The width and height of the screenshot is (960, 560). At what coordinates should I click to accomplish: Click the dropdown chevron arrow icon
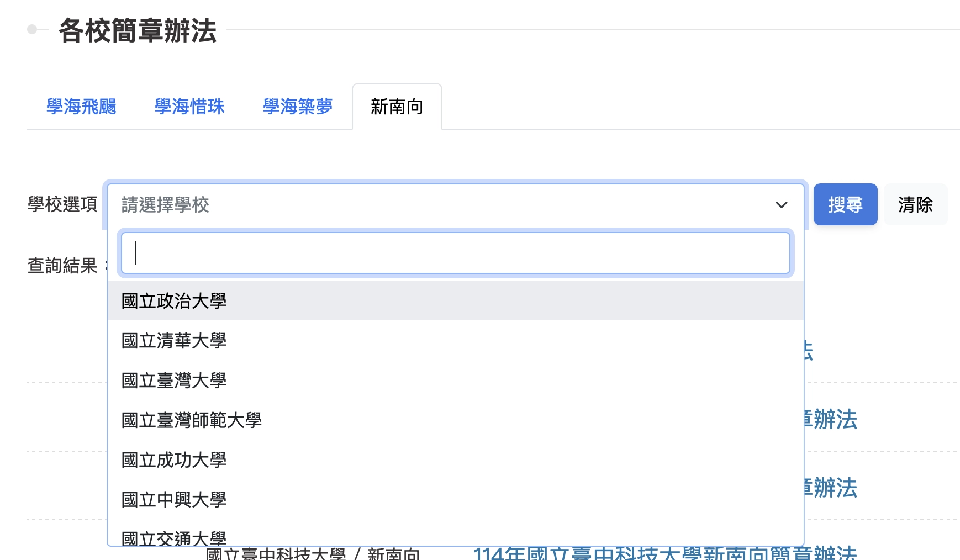(781, 205)
